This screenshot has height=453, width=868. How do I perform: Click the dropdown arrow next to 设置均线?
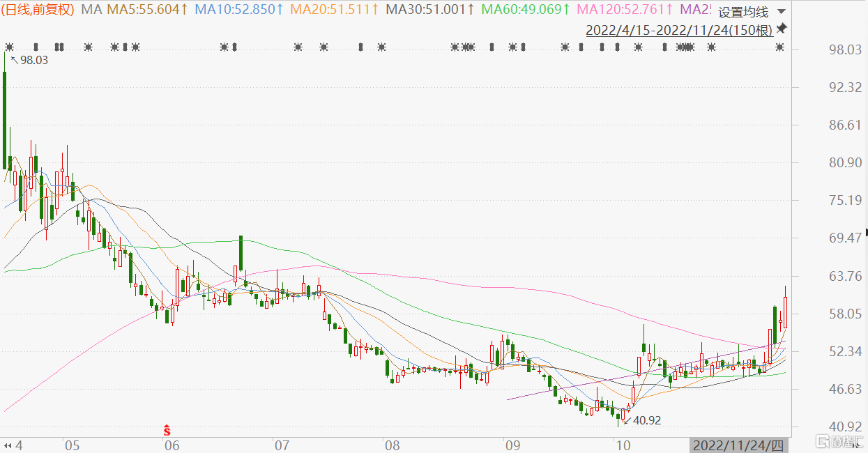pyautogui.click(x=780, y=12)
